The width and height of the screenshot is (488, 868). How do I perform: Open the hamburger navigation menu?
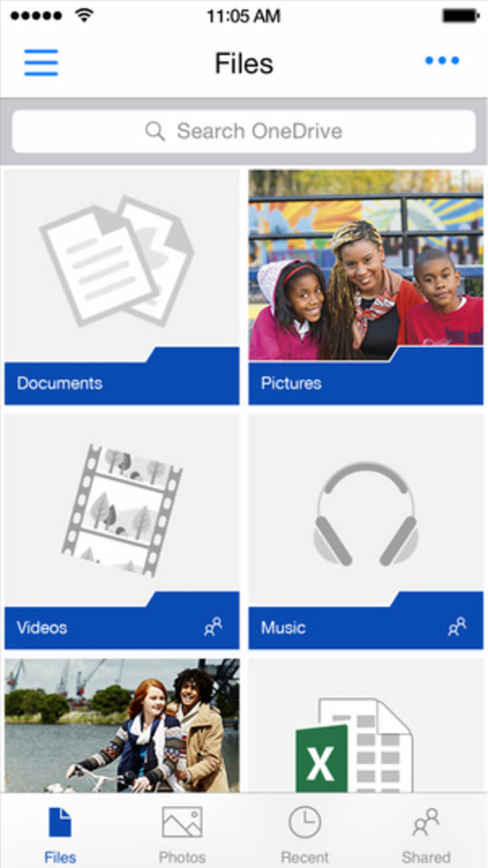click(41, 62)
